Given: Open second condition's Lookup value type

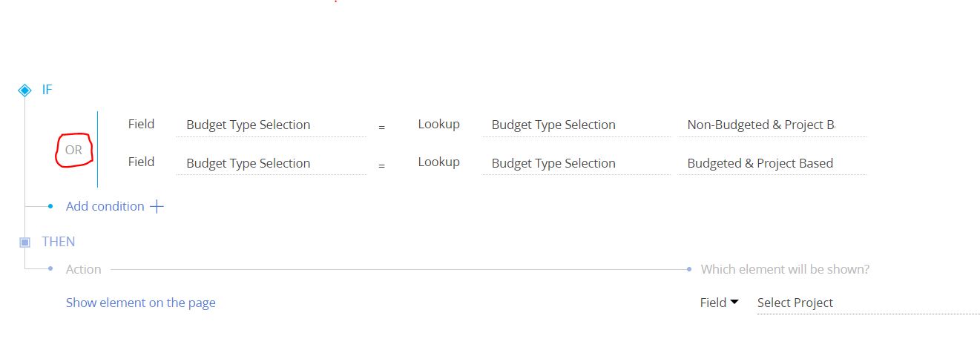Looking at the screenshot, I should click(438, 162).
